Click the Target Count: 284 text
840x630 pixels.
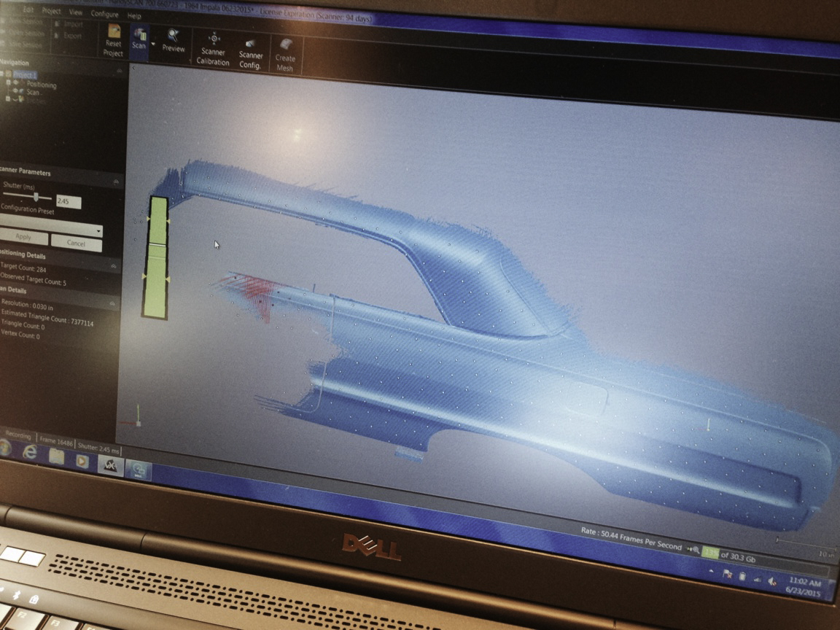[x=23, y=268]
